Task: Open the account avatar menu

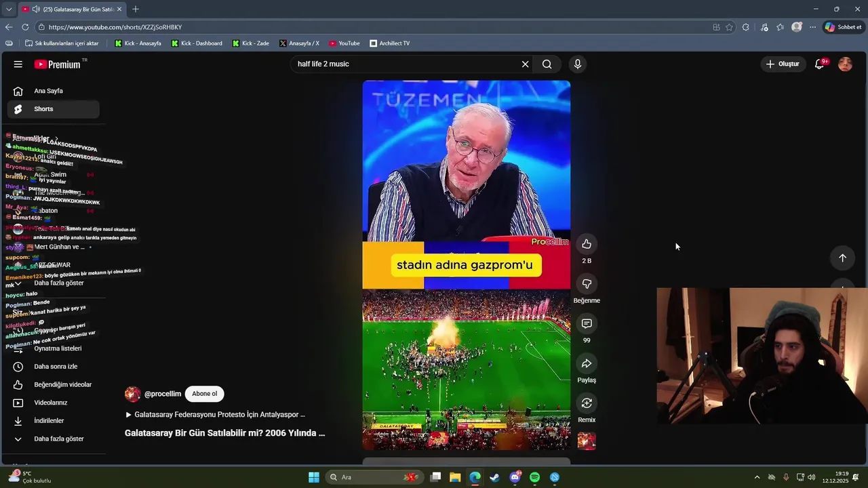Action: pyautogui.click(x=845, y=64)
